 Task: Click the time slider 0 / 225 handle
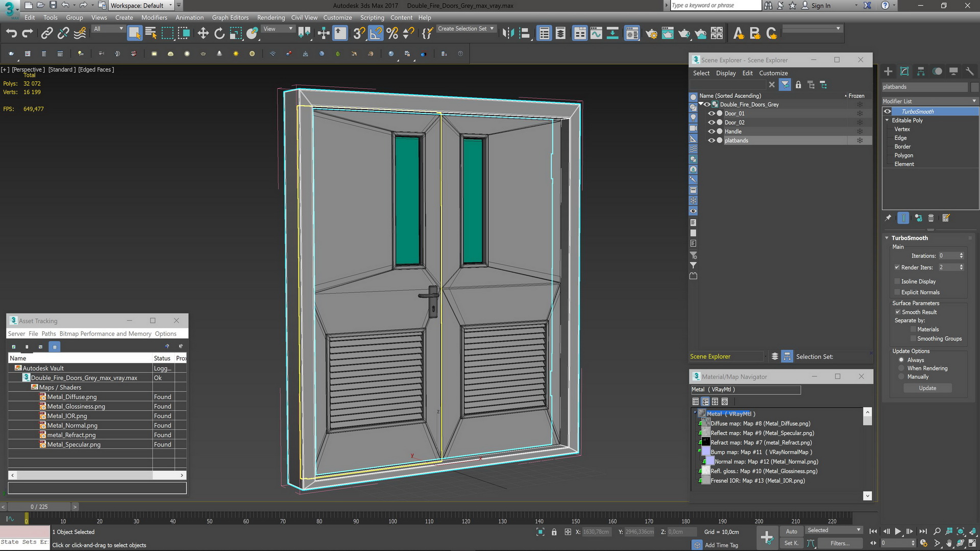point(39,507)
